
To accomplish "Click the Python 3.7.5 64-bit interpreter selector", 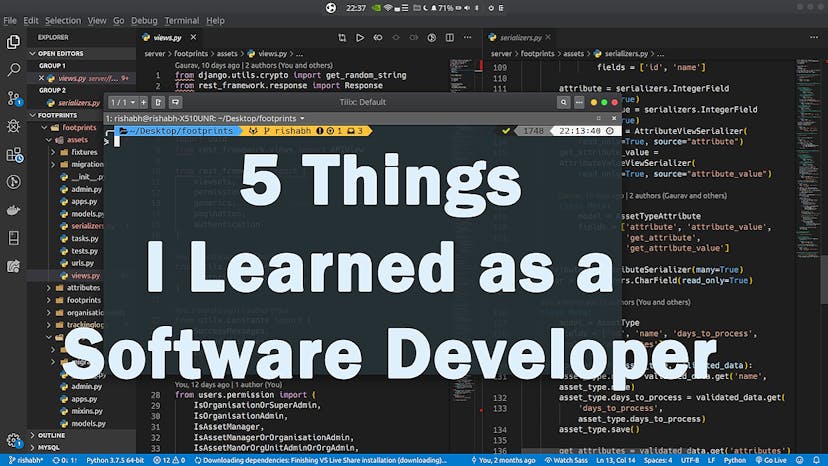I will pos(115,460).
